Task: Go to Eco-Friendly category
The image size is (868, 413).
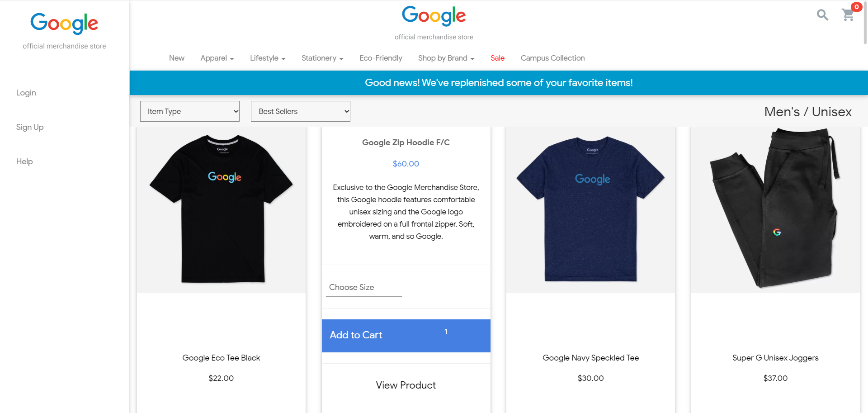Action: (x=381, y=58)
